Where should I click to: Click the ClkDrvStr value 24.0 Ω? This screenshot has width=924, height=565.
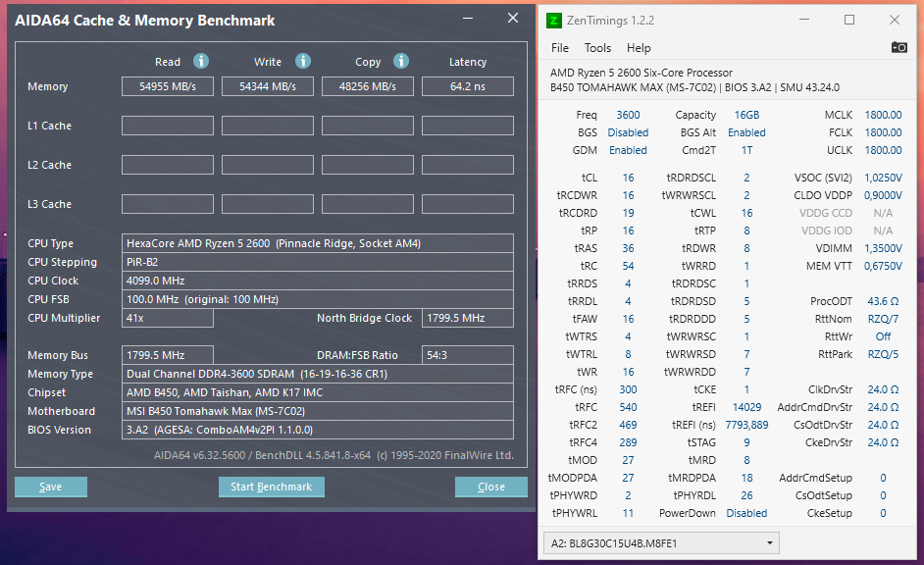coord(883,389)
